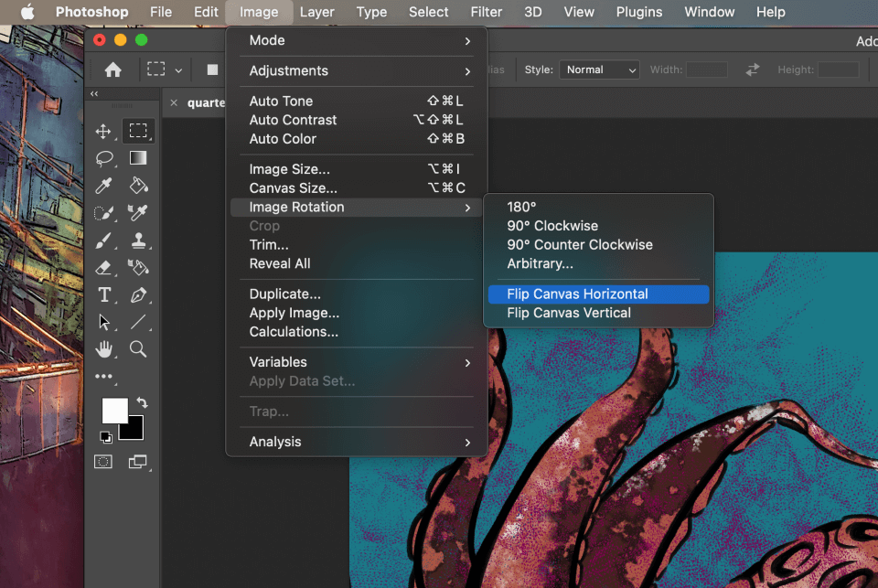Click the New Selection square icon
This screenshot has height=588, width=878.
point(212,69)
